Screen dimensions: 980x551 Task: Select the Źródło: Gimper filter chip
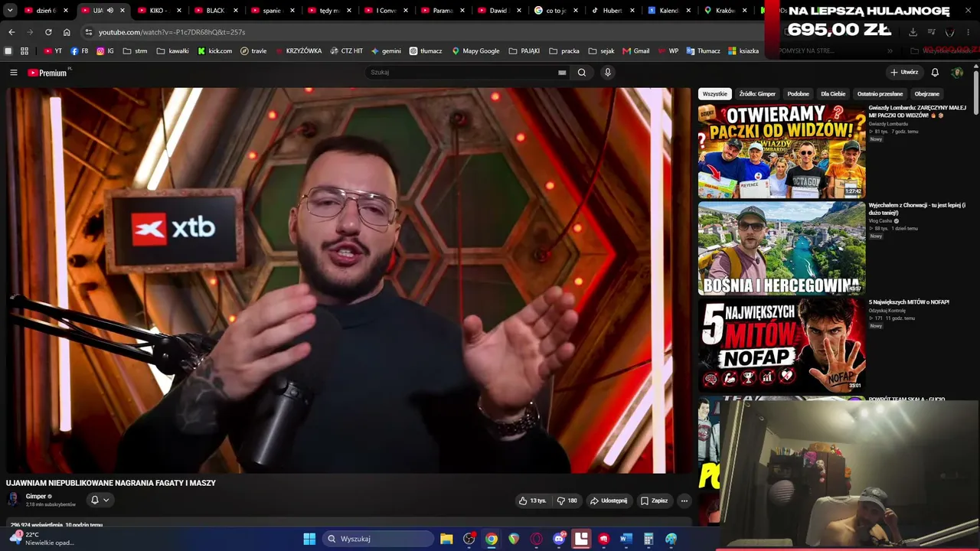pyautogui.click(x=757, y=94)
